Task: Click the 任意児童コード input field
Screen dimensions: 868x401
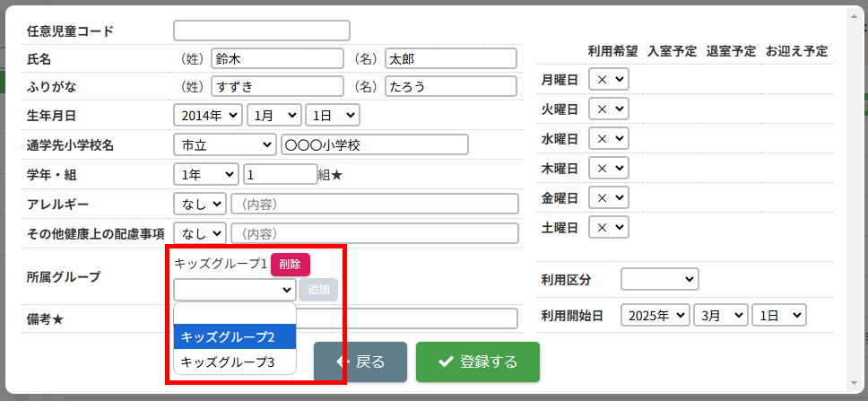Action: pos(261,31)
